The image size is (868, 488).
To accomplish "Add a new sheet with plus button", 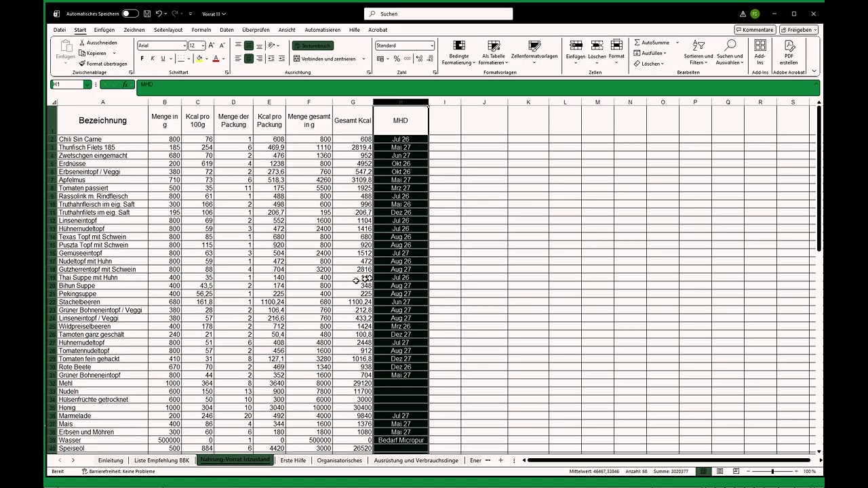I will coord(501,460).
